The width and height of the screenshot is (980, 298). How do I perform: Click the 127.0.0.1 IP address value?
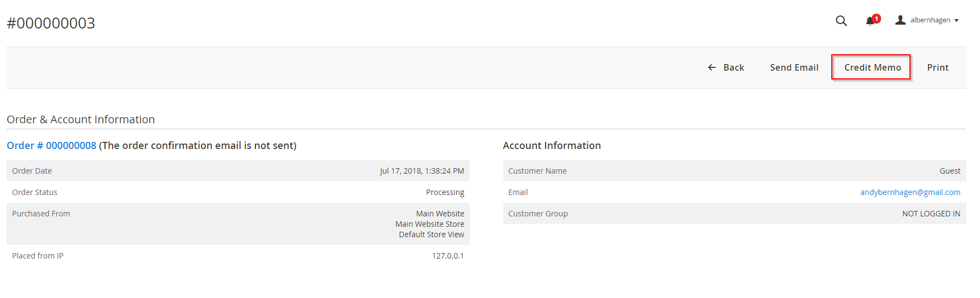click(x=448, y=256)
